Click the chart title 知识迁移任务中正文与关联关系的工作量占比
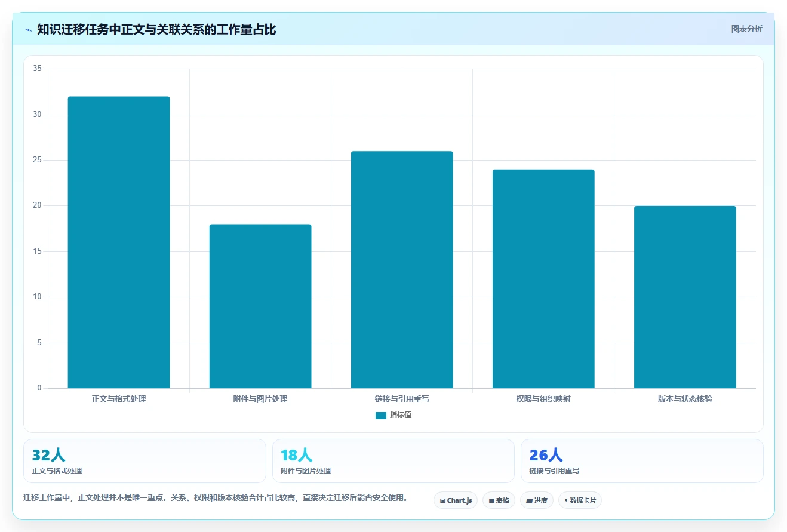Screen dimensions: 787x532 point(156,29)
